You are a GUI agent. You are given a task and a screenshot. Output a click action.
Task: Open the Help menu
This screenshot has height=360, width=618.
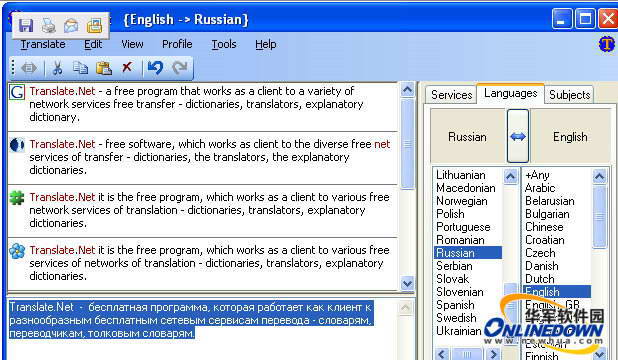(x=265, y=44)
